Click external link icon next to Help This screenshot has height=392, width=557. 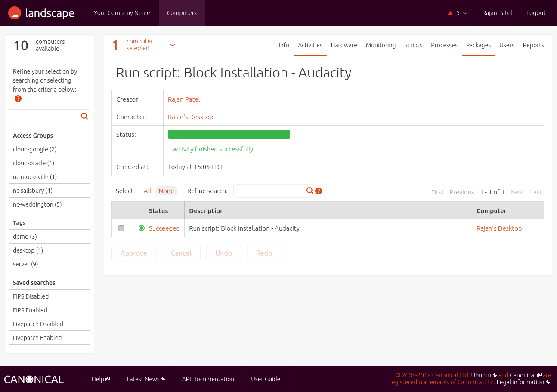(x=108, y=379)
